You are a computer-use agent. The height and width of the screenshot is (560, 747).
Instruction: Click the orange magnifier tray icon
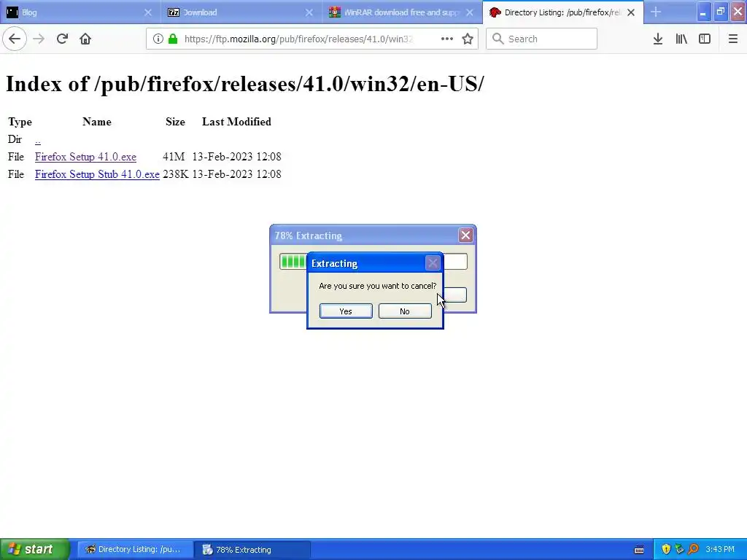pos(693,549)
